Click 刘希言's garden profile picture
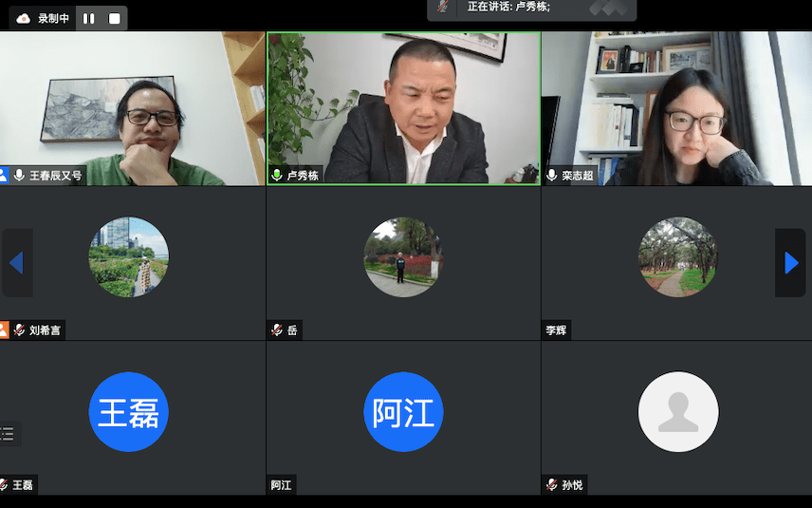The image size is (812, 508). [x=129, y=257]
